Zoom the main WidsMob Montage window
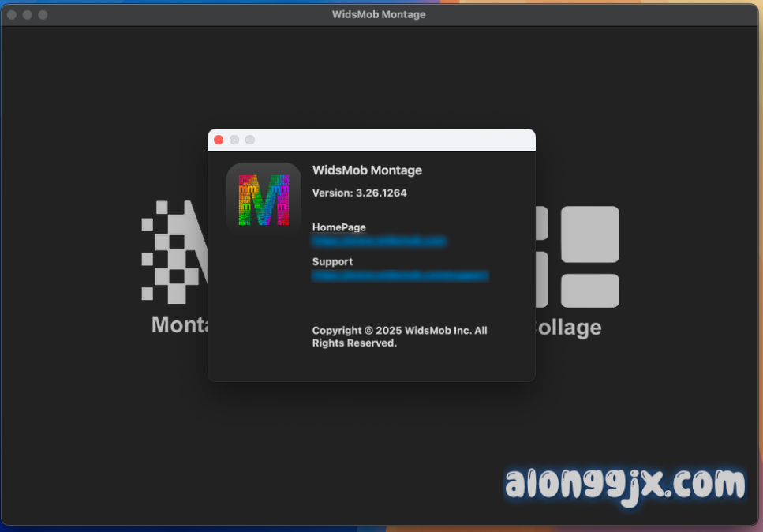This screenshot has height=532, width=763. click(43, 15)
